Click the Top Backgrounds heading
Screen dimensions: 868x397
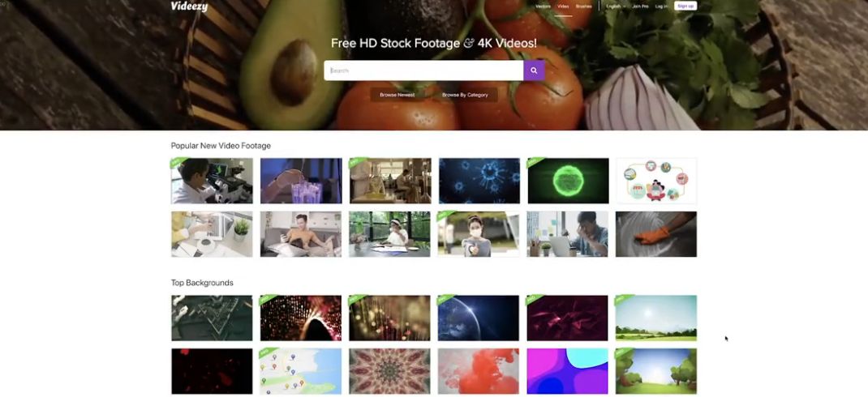point(202,283)
